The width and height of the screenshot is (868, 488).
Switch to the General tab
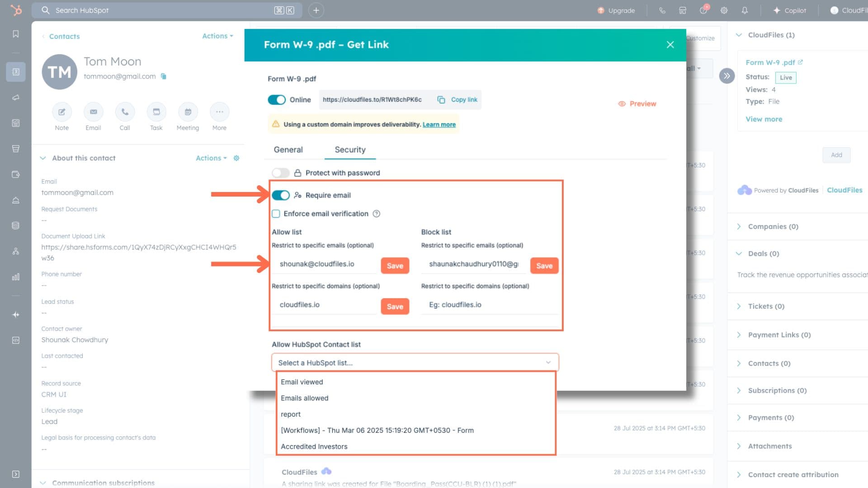coord(288,150)
